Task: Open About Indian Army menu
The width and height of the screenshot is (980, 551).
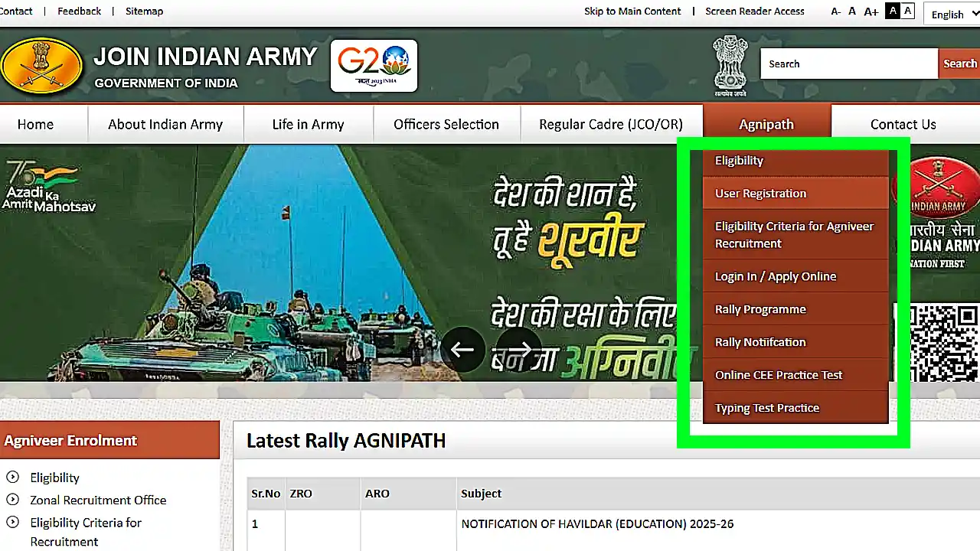Action: coord(165,124)
